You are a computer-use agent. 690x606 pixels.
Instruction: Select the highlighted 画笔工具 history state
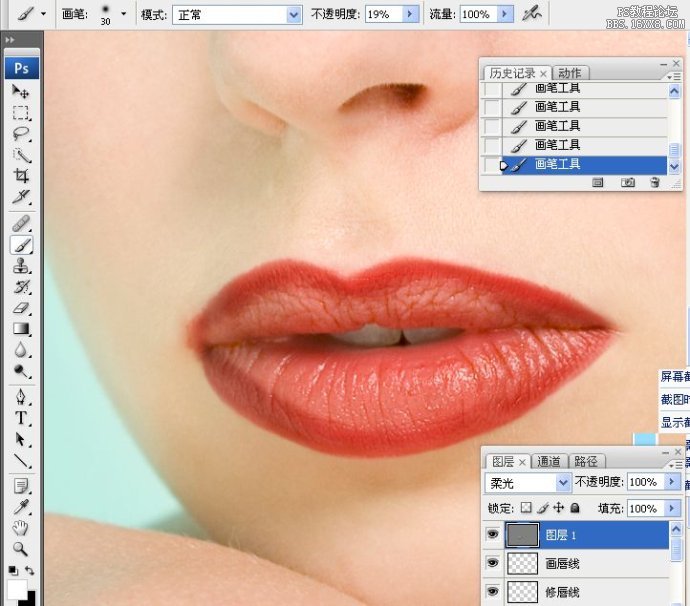coord(584,165)
